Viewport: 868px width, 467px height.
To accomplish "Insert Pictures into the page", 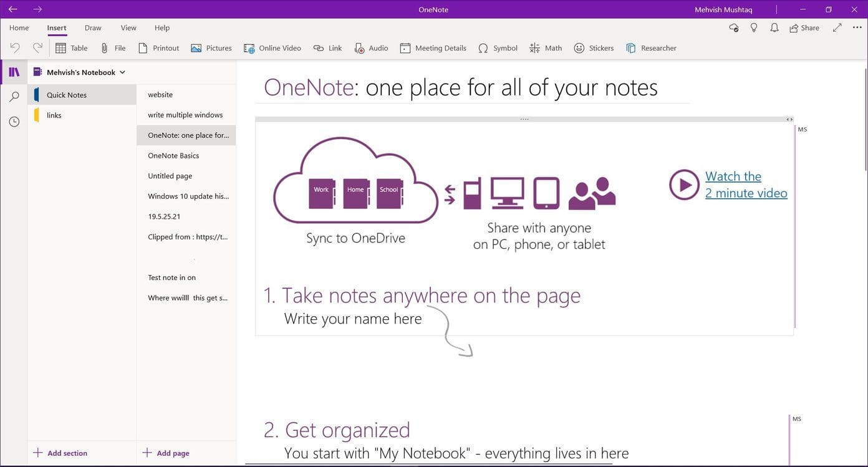I will pyautogui.click(x=211, y=47).
